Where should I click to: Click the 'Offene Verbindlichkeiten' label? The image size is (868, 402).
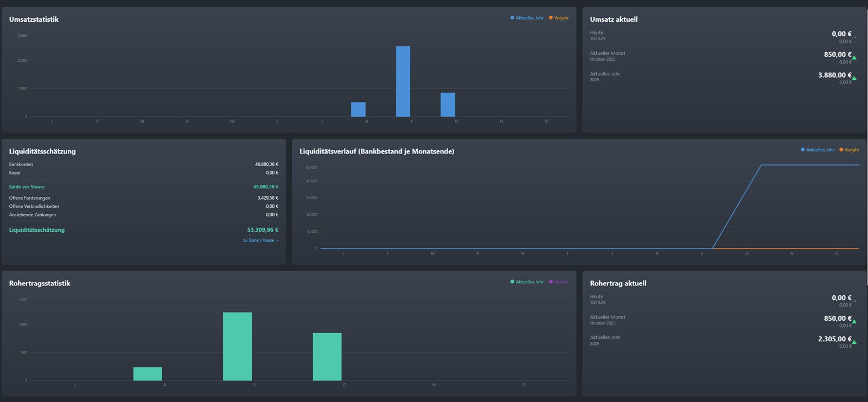tap(34, 206)
